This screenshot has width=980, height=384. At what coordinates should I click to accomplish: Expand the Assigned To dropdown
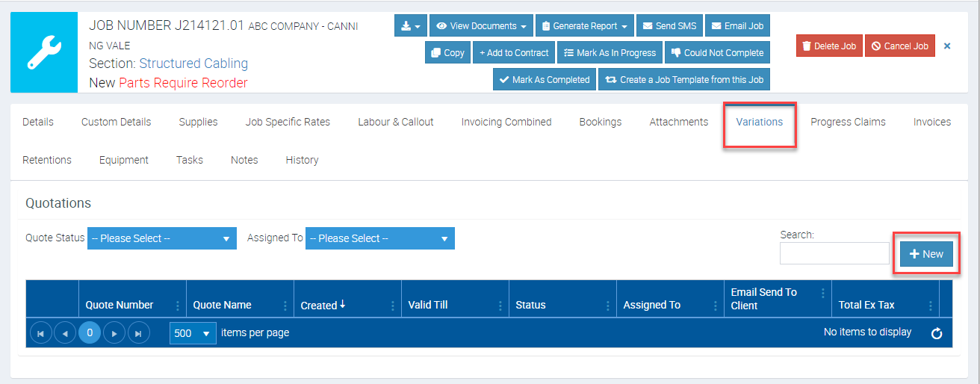coord(379,238)
